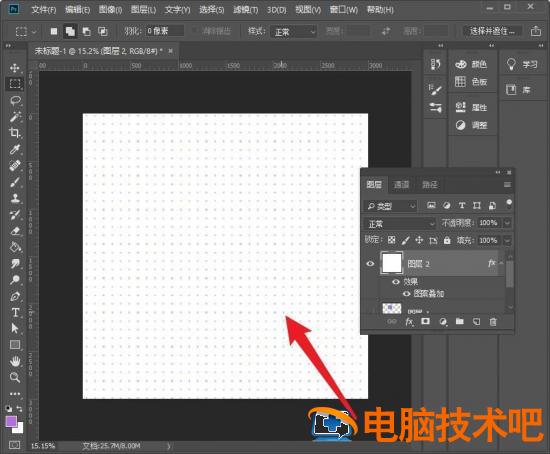Select the Paint Bucket tool
Viewport: 550px width, 454px height.
tap(15, 247)
